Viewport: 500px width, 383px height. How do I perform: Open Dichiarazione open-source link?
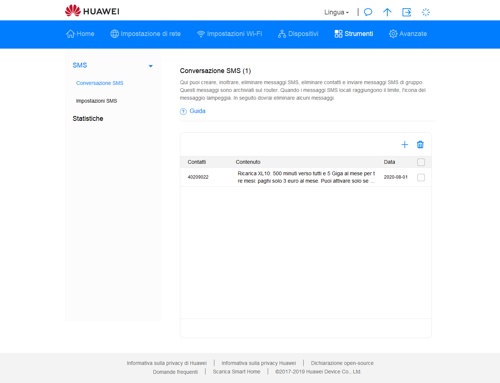tap(342, 363)
